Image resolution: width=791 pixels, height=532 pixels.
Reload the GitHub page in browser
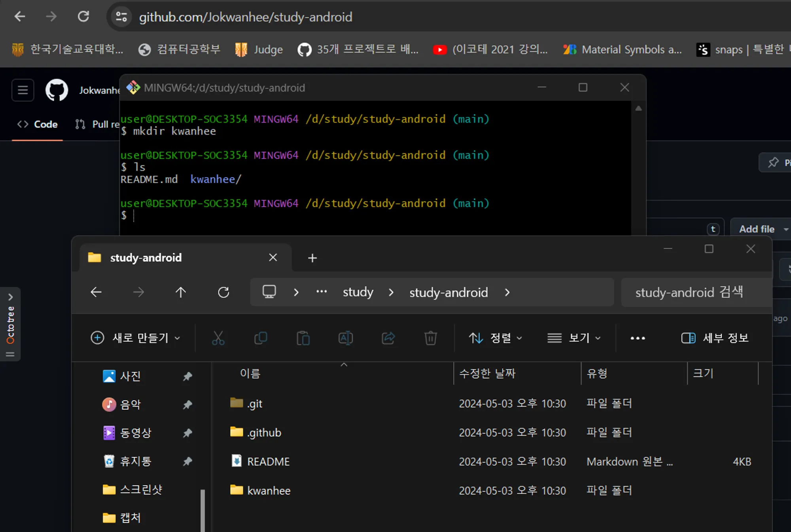point(83,17)
